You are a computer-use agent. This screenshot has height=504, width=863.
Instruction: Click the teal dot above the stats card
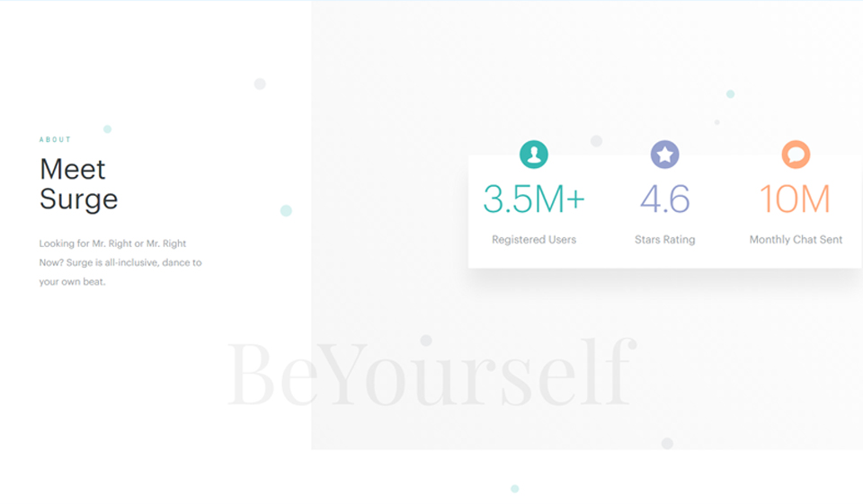(730, 94)
